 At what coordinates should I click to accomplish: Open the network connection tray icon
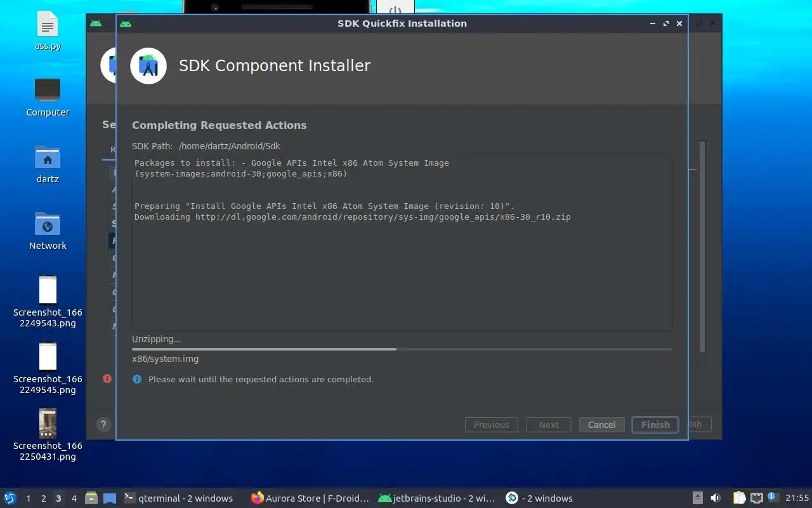[756, 498]
